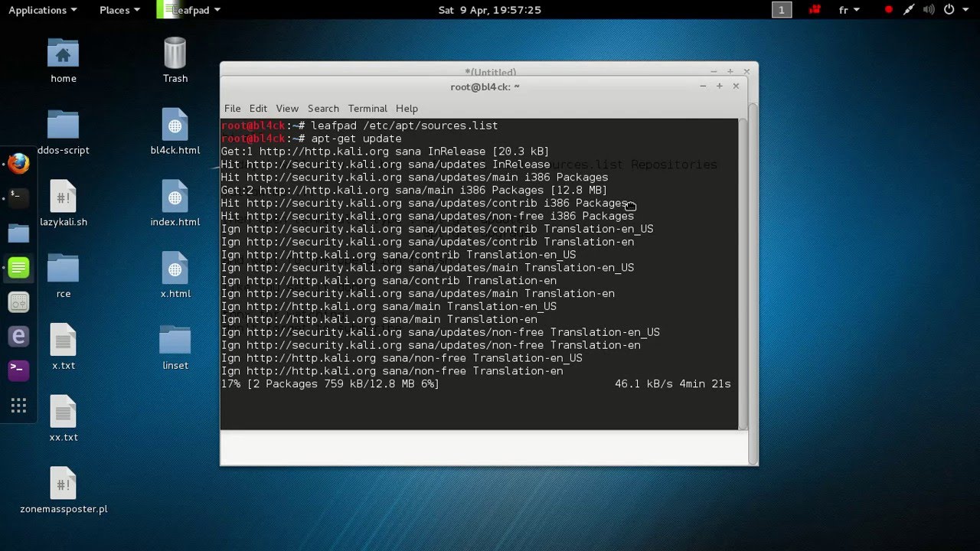Launch the purple 'e' dock application

tap(18, 336)
